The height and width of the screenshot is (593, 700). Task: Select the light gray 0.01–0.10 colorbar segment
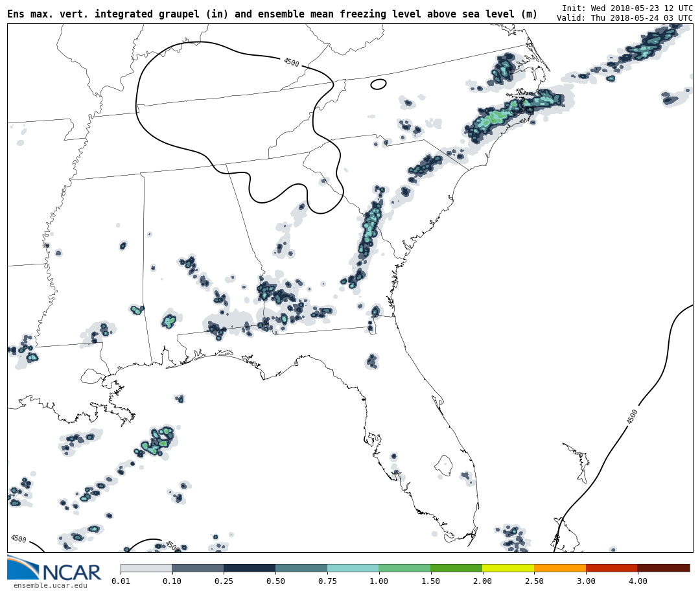pos(146,568)
